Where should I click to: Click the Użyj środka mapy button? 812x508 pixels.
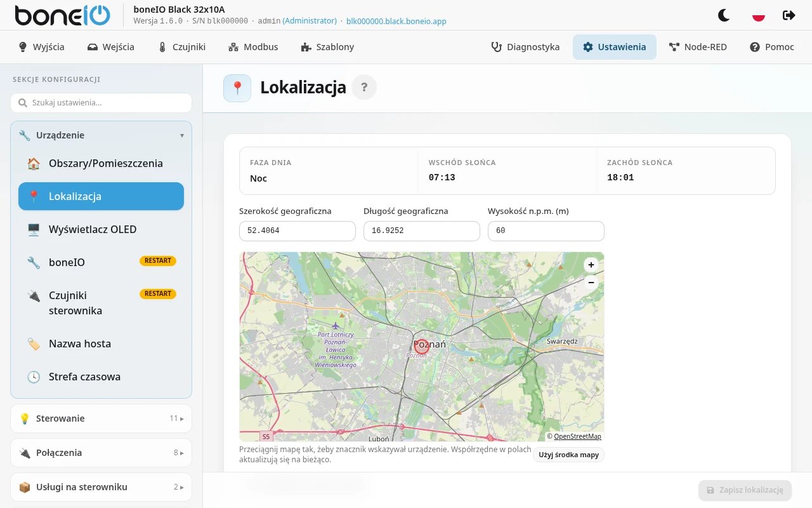(x=569, y=455)
